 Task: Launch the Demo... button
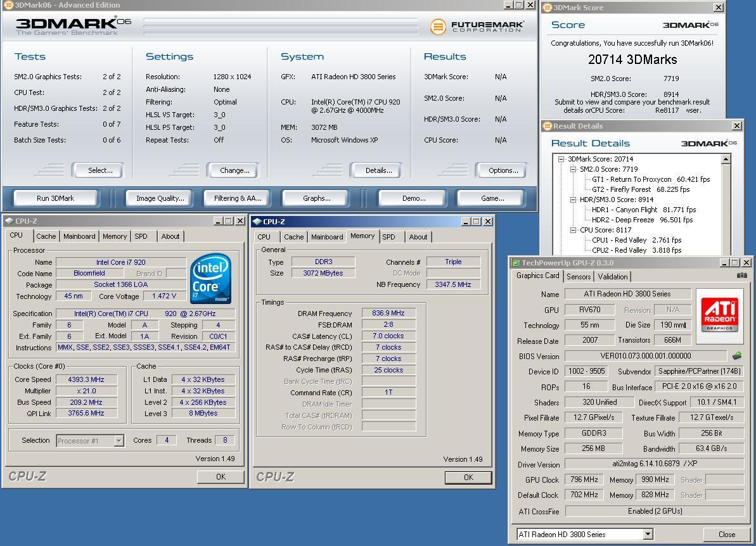tap(414, 198)
